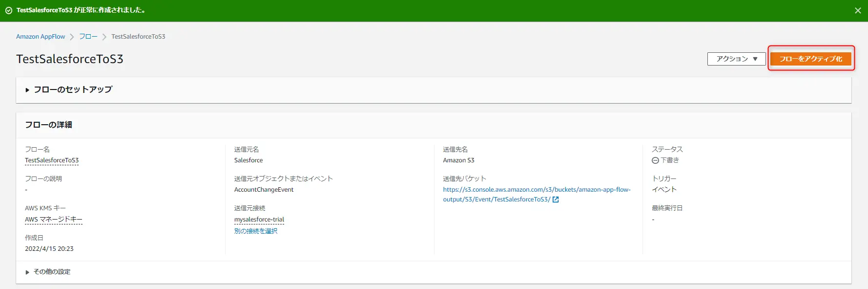Click the draft status icon beside 下書き
868x289 pixels.
[x=655, y=160]
